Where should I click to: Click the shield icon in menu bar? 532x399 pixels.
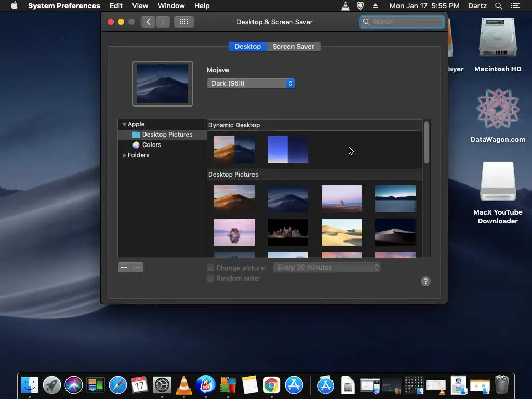tap(360, 6)
